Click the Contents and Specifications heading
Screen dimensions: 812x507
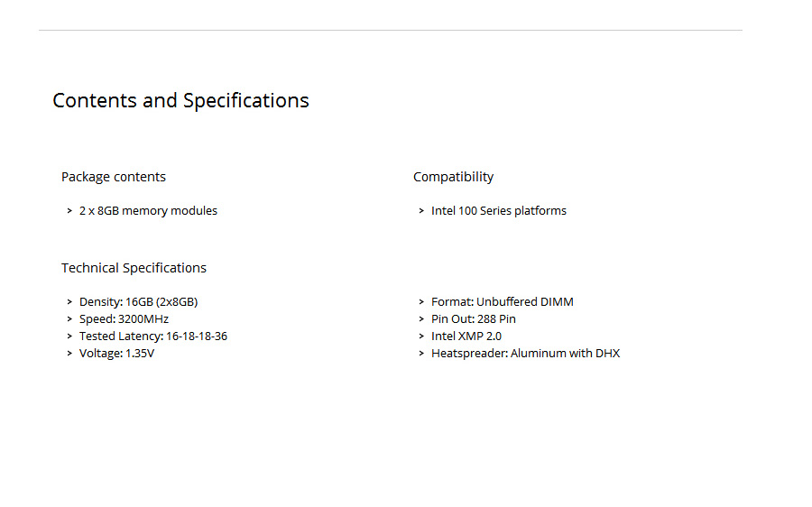[x=180, y=101]
